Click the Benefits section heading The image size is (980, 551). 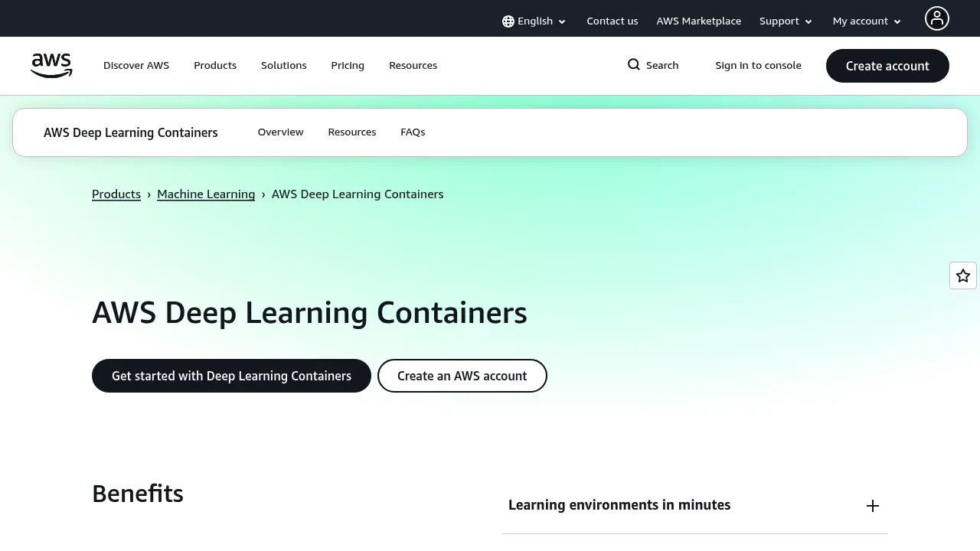tap(138, 494)
